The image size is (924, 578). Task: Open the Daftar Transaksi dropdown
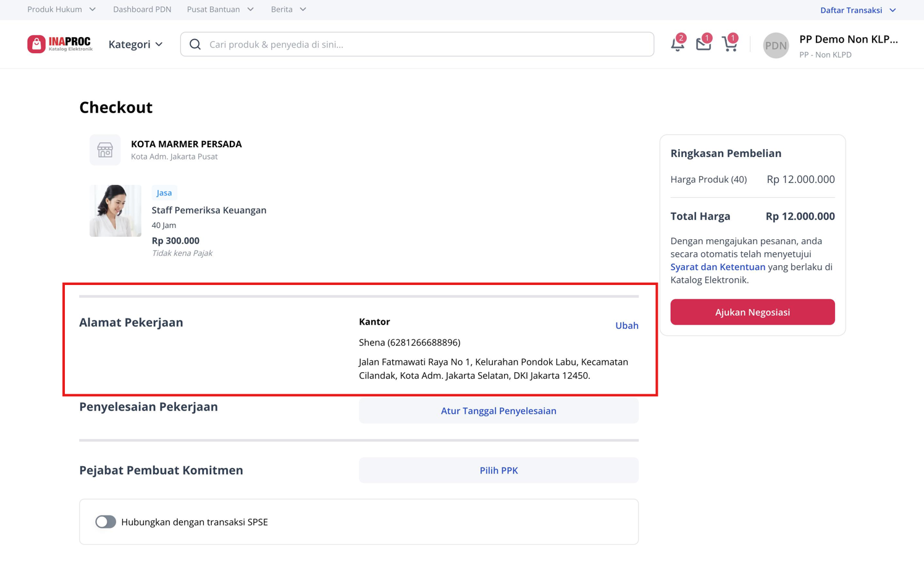point(858,10)
